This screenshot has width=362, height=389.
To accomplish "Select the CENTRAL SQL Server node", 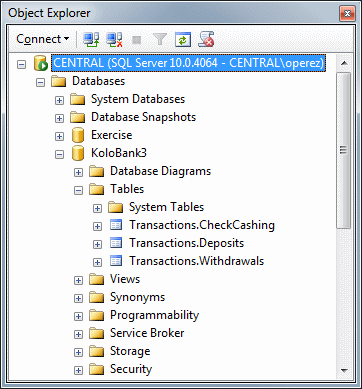I will coord(188,63).
